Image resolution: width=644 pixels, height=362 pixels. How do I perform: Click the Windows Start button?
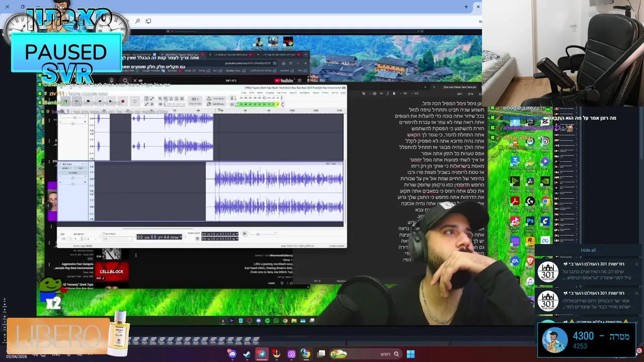pos(411,354)
